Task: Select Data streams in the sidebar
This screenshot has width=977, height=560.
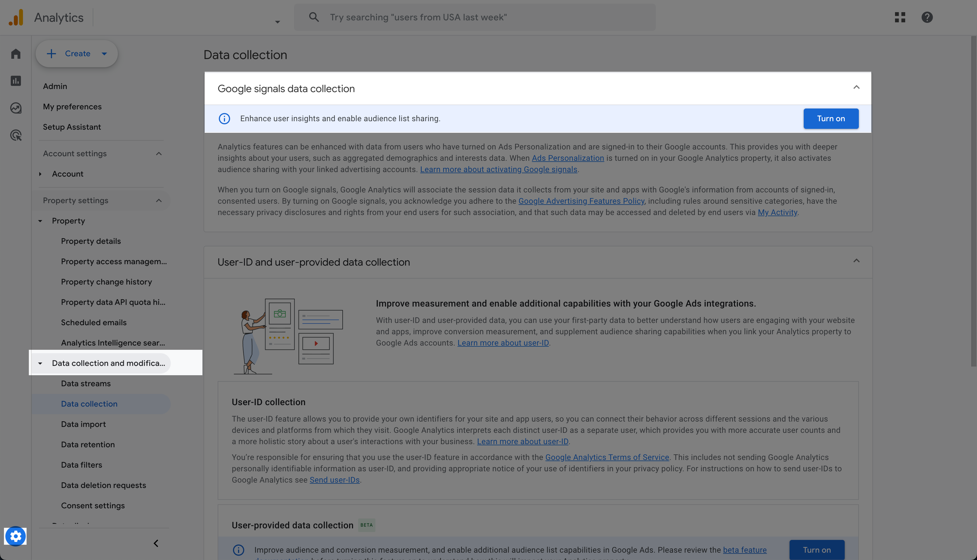Action: (85, 383)
